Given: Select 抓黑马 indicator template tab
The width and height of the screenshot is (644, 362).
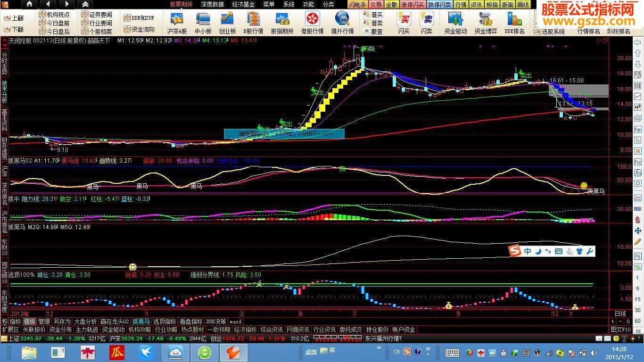Looking at the screenshot, I should click(x=141, y=321).
